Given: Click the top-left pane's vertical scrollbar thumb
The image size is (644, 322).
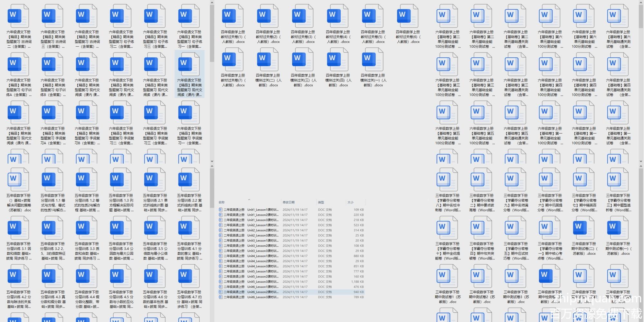Looking at the screenshot, I should (212, 32).
